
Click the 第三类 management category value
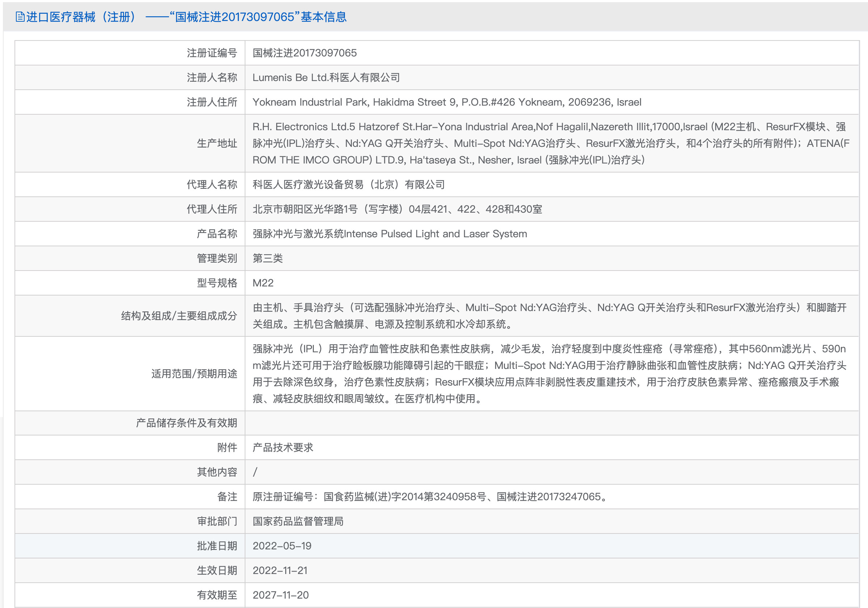[267, 258]
